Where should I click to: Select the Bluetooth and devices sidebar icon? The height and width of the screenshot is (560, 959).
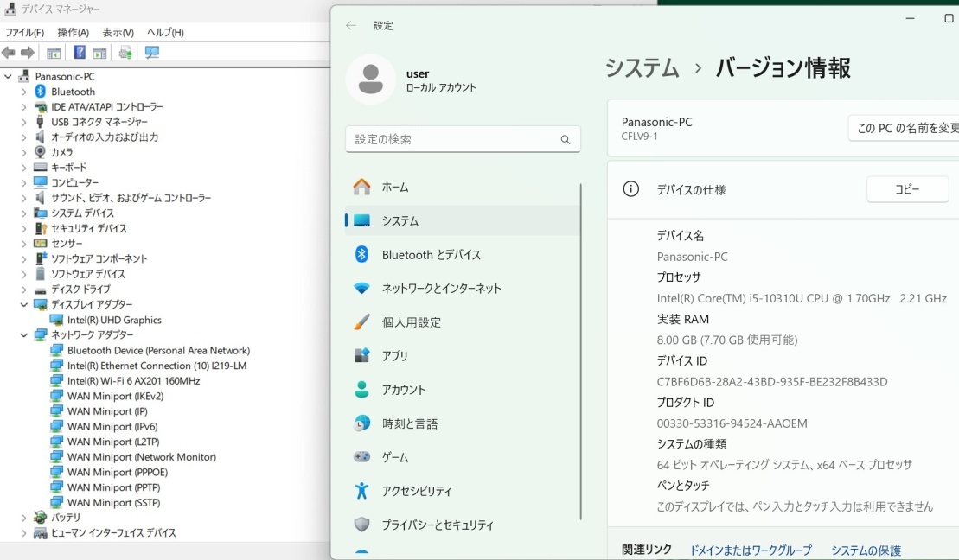pyautogui.click(x=361, y=254)
